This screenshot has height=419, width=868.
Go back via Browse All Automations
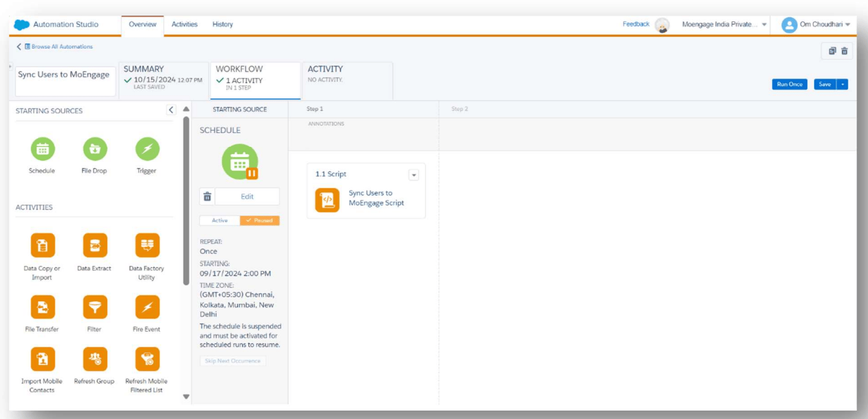[55, 47]
